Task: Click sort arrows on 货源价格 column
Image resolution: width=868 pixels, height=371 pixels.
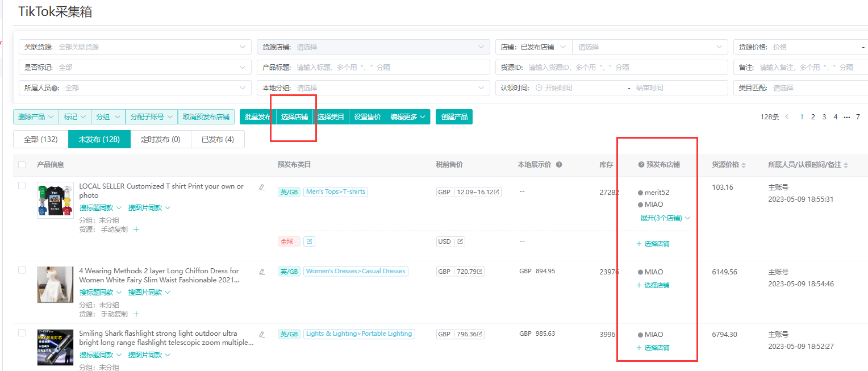Action: pos(744,165)
